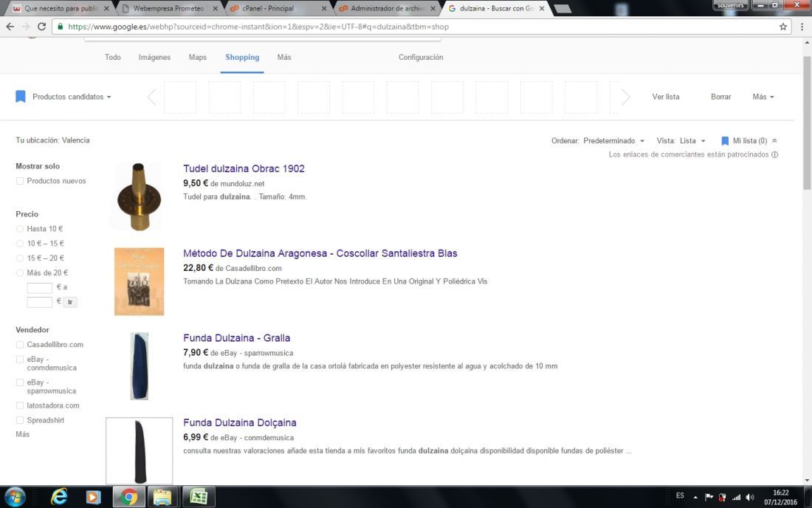812x508 pixels.
Task: Launch Internet Explorer from the taskbar
Action: point(59,497)
